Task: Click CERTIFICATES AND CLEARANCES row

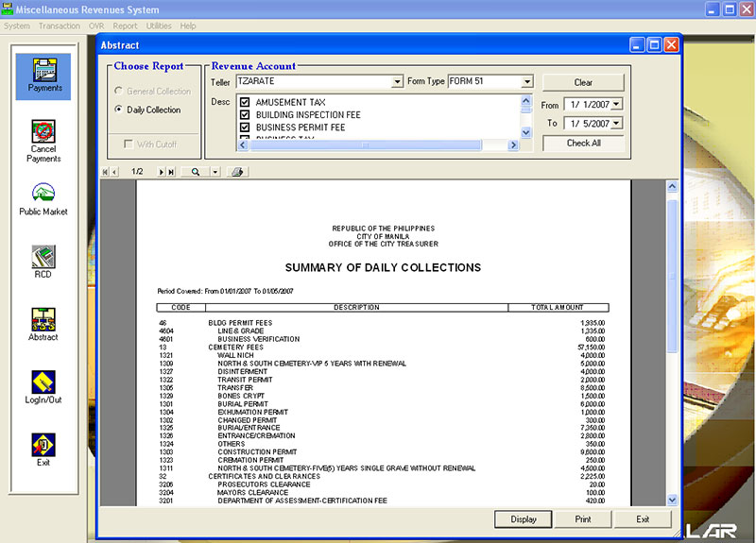Action: pyautogui.click(x=382, y=476)
